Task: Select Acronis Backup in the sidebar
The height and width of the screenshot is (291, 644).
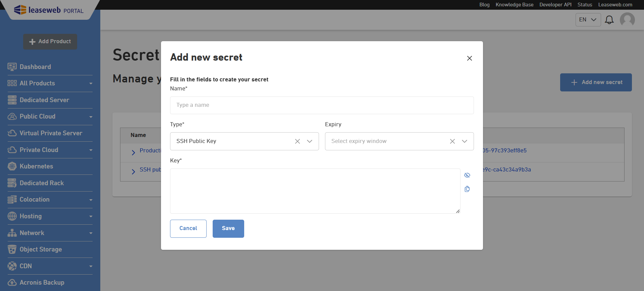Action: coord(42,282)
